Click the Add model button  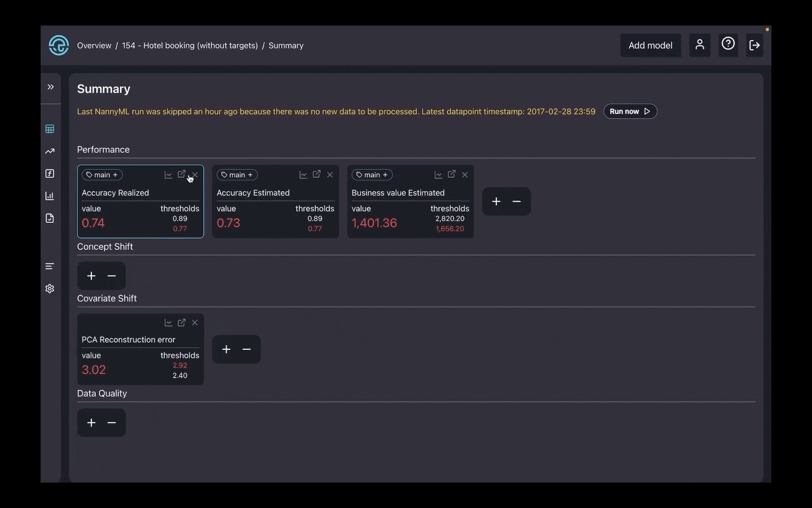(x=650, y=45)
